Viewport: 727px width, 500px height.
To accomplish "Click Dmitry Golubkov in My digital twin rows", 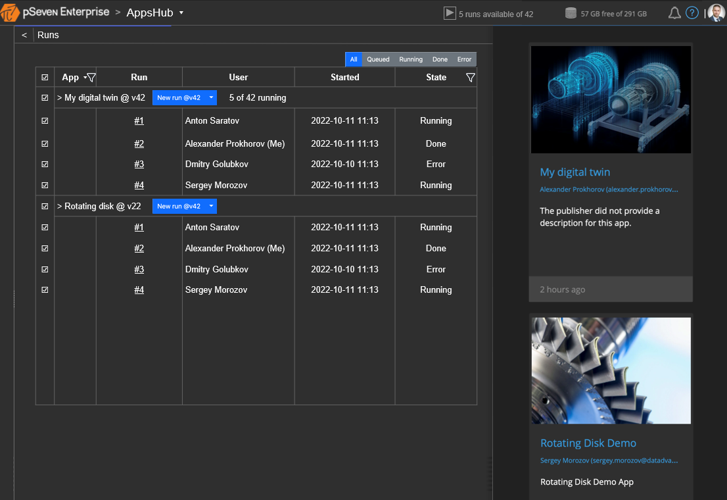I will tap(217, 164).
